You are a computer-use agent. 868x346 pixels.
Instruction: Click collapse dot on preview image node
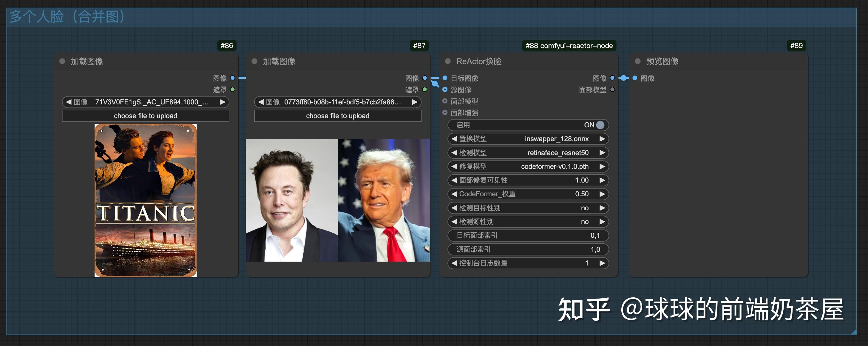637,61
